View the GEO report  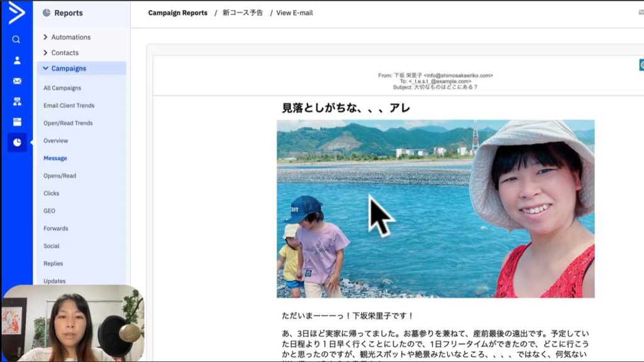click(x=50, y=211)
